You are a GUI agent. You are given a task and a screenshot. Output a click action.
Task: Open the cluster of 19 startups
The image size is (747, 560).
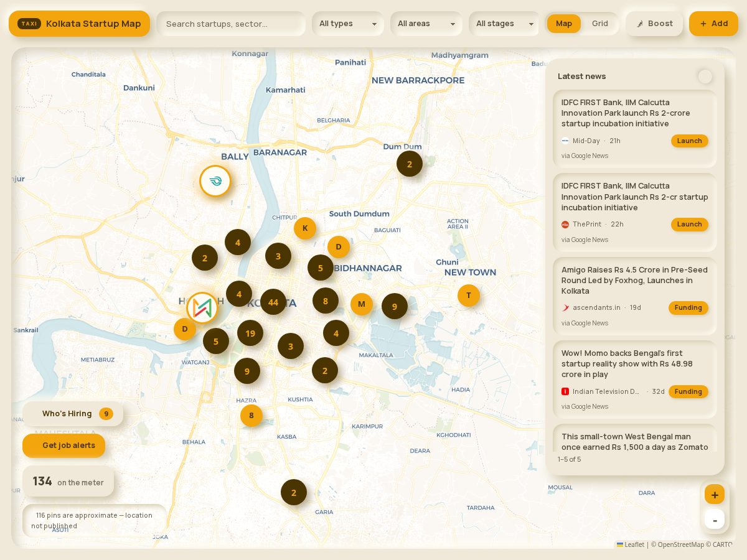tap(250, 334)
